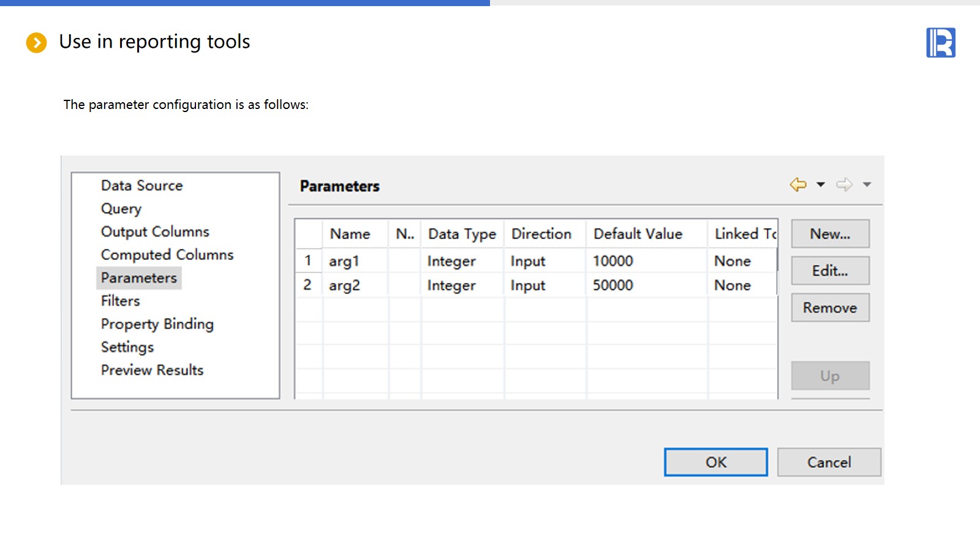This screenshot has height=551, width=980.
Task: Open the back arrow history dropdown
Action: click(821, 184)
